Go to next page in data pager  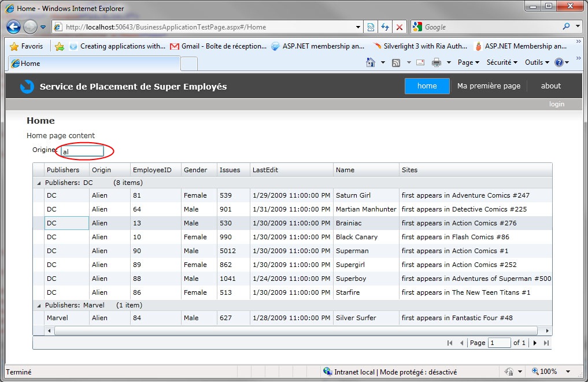tap(535, 343)
